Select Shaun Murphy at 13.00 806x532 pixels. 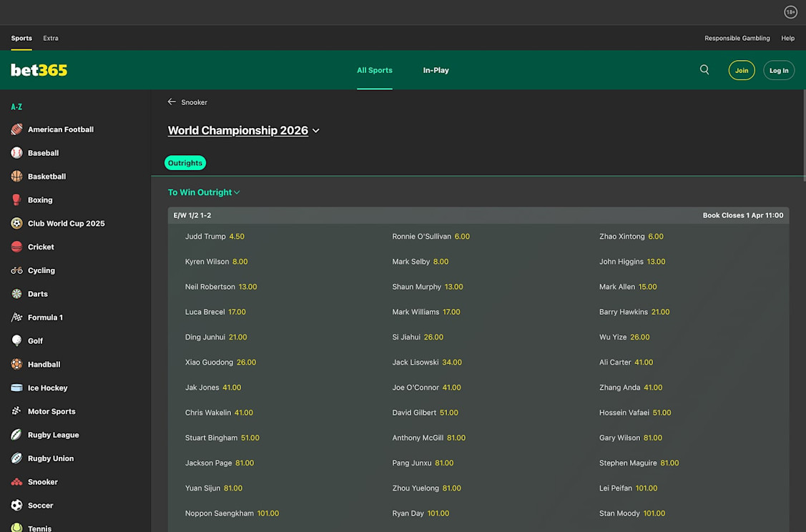tap(428, 287)
